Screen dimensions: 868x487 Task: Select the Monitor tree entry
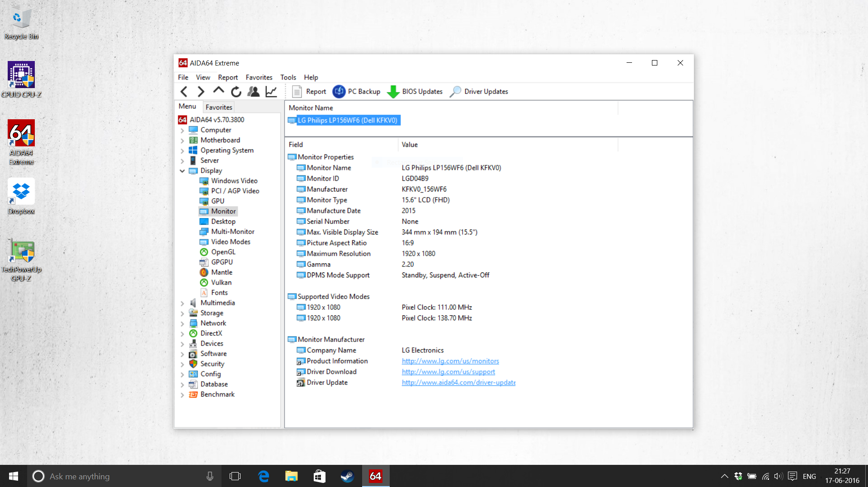[223, 211]
